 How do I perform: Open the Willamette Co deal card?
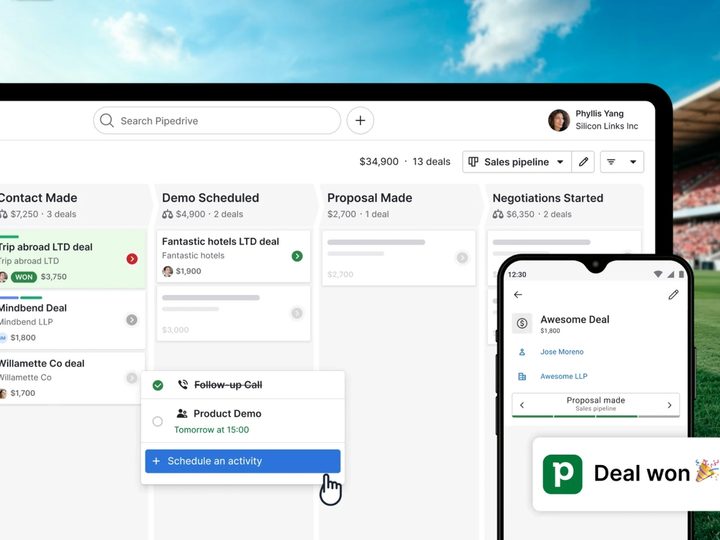[73, 378]
